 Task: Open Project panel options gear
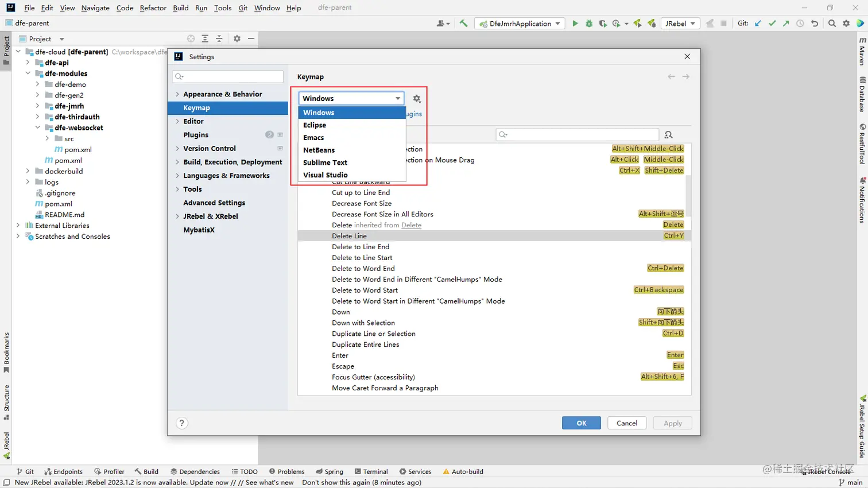coord(237,38)
